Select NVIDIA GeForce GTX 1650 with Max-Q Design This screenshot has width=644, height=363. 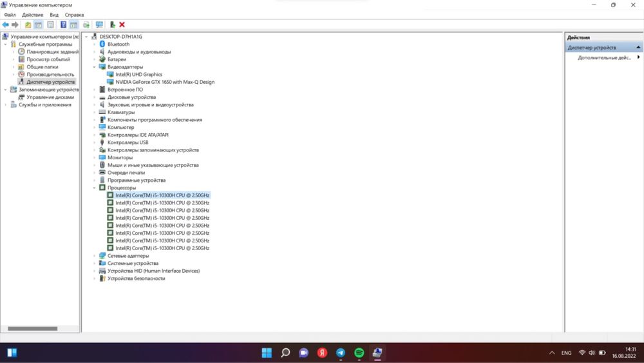pyautogui.click(x=165, y=82)
